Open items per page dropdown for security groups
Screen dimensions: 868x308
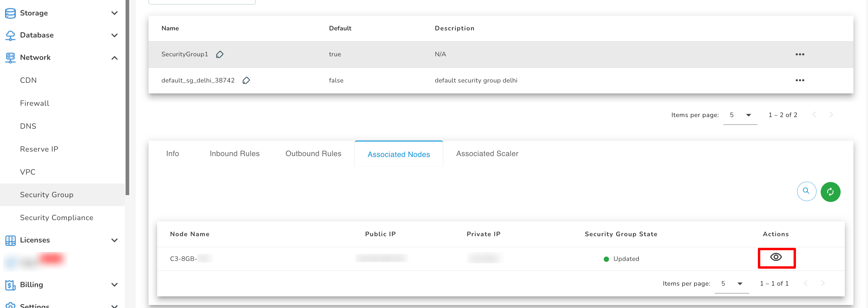pos(740,115)
